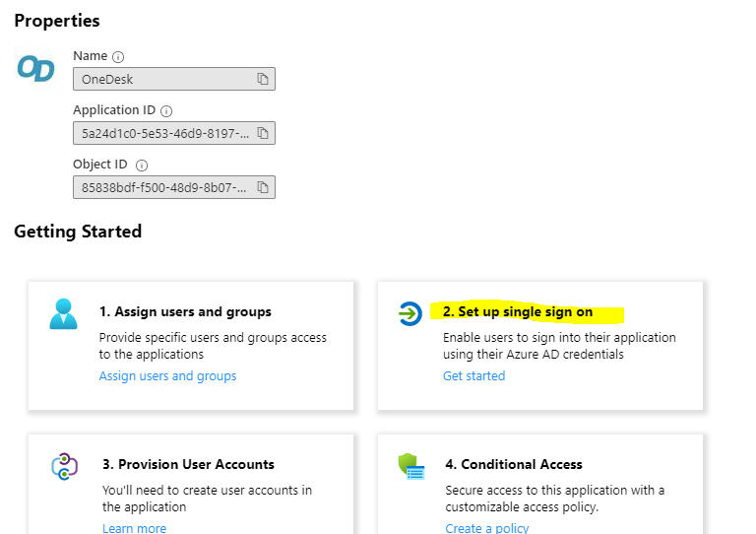This screenshot has width=756, height=534.
Task: Copy the Name field value
Action: [263, 79]
